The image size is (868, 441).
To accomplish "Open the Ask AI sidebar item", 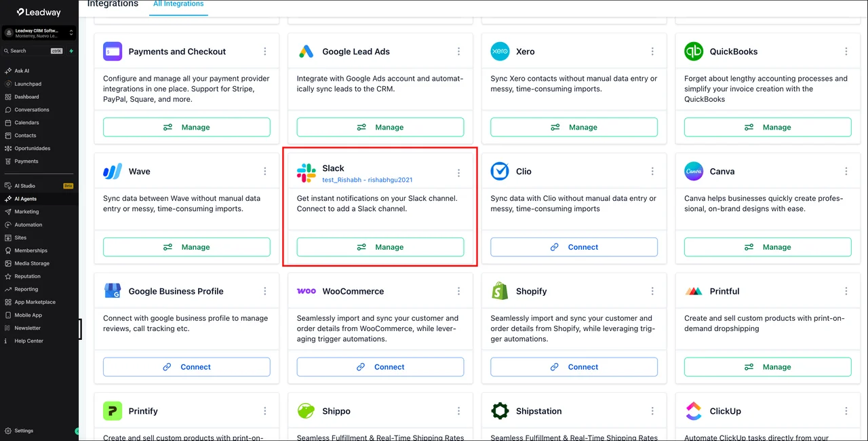I will coord(22,71).
